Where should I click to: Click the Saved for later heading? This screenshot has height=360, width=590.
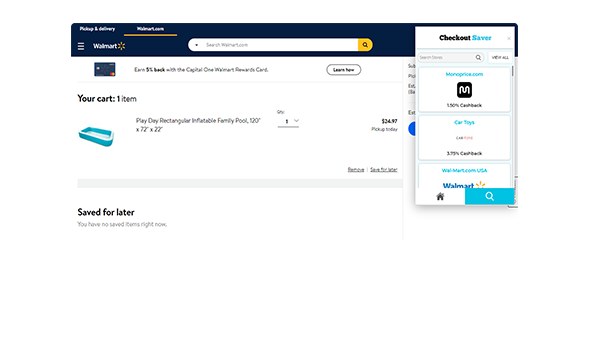pyautogui.click(x=106, y=212)
